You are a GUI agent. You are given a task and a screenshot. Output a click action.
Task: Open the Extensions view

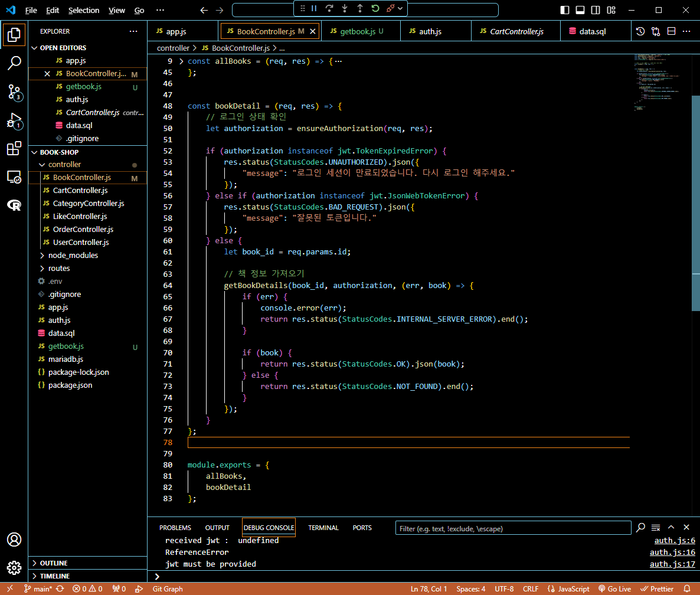click(x=14, y=149)
